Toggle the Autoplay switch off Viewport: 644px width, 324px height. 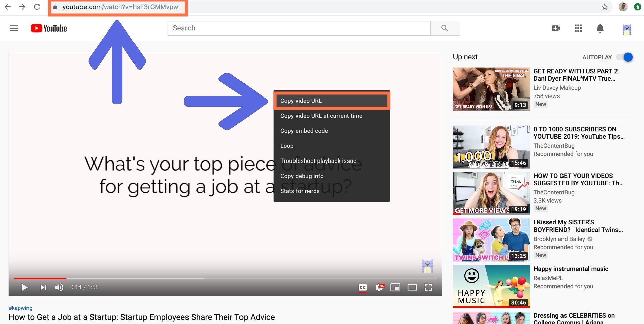(625, 57)
